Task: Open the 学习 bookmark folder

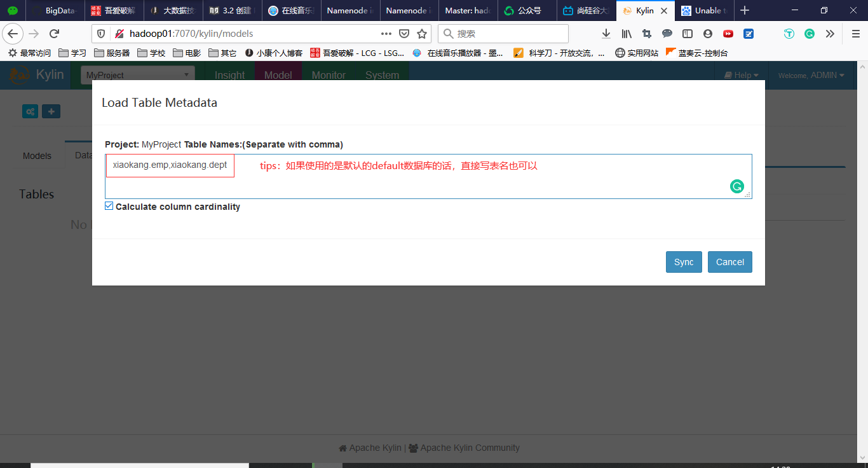Action: click(x=72, y=53)
